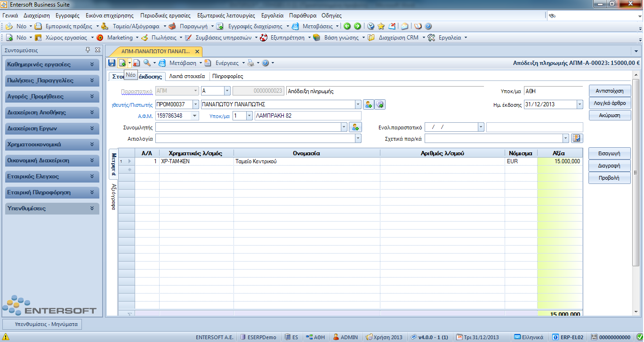This screenshot has height=342, width=644.
Task: Open the Εγγραφές menu
Action: coord(67,16)
